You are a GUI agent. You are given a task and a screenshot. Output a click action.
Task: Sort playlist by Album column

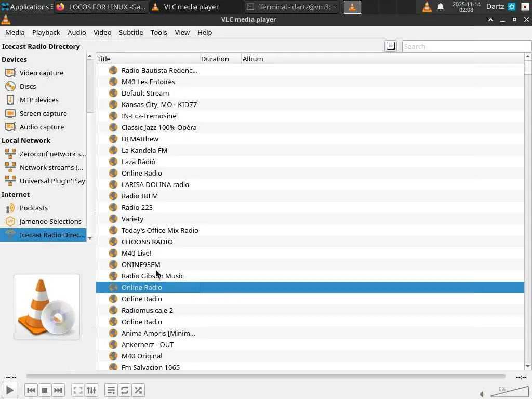tap(383, 59)
